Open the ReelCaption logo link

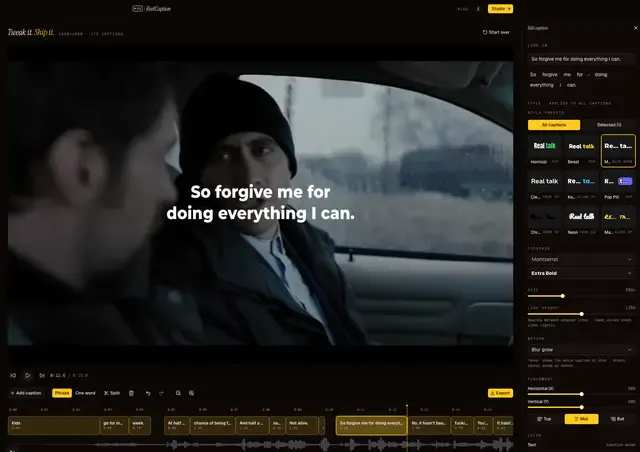point(152,9)
